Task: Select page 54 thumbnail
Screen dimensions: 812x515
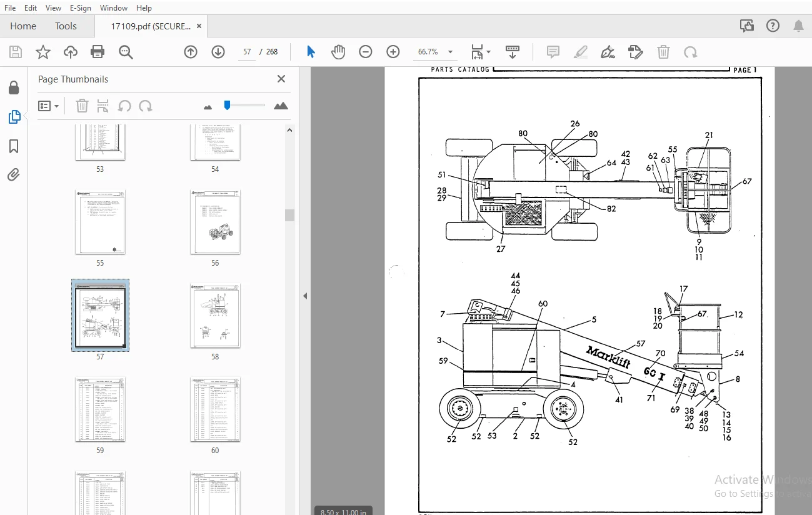Action: point(215,142)
